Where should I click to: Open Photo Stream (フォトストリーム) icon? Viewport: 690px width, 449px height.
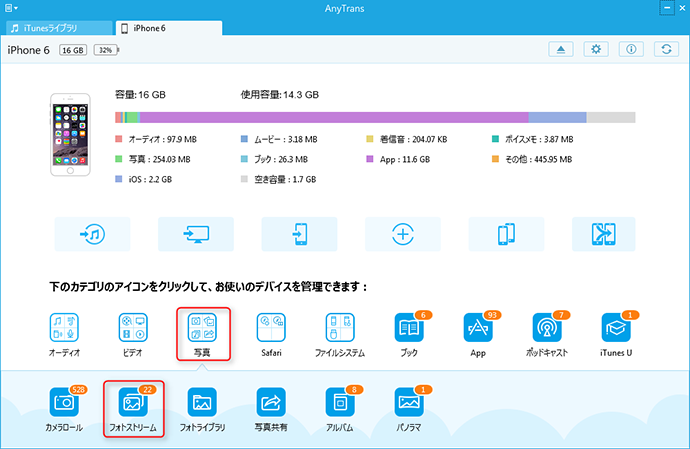click(133, 402)
